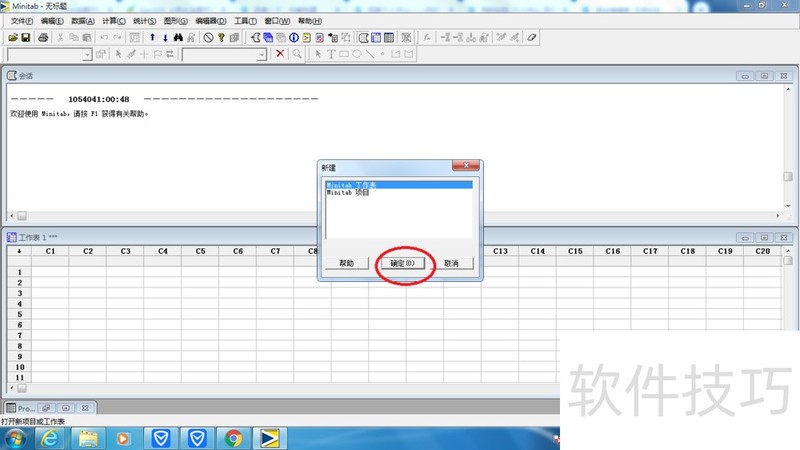The width and height of the screenshot is (800, 450).
Task: Click the binoculars Find icon
Action: pos(178,37)
